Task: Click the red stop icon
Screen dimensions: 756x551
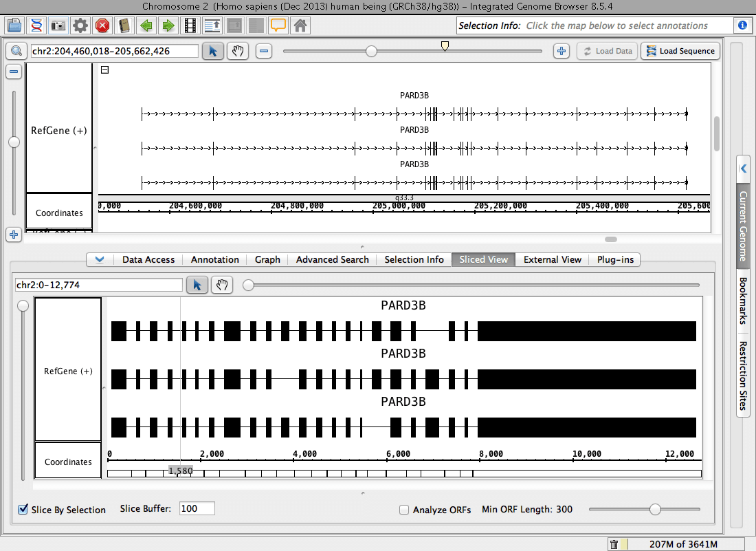Action: point(102,26)
